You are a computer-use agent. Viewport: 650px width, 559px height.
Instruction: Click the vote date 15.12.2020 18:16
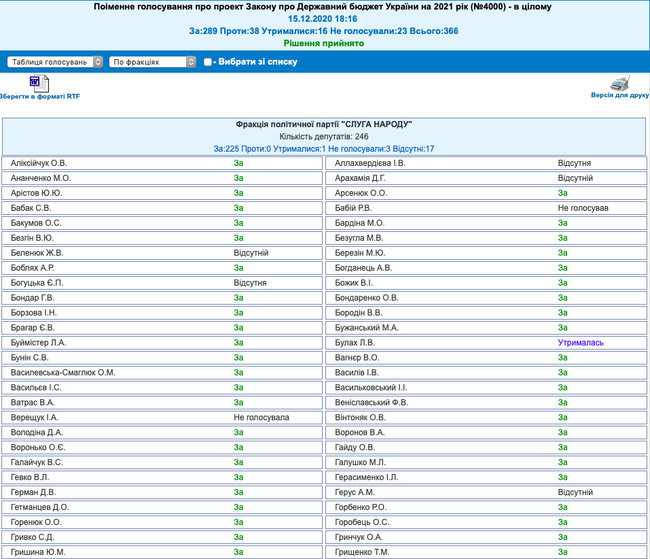tap(323, 19)
